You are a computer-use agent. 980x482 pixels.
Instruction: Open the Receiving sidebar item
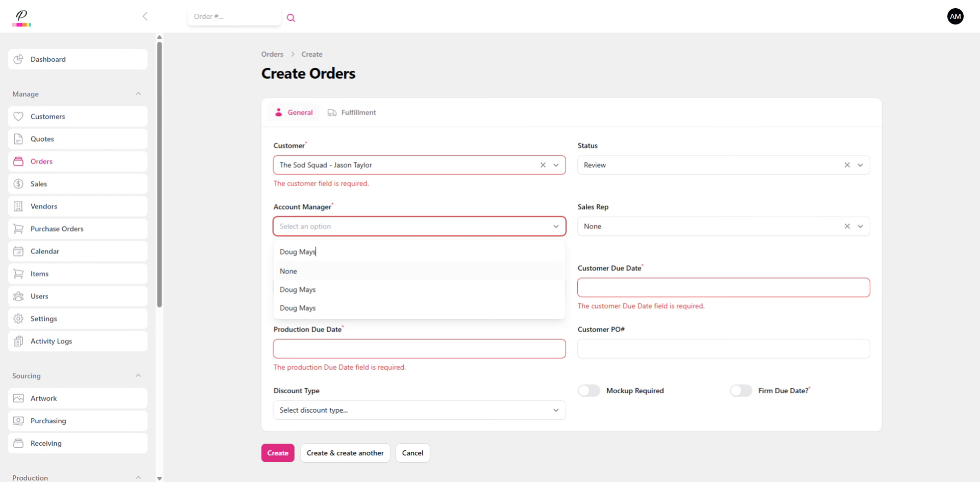click(x=45, y=443)
